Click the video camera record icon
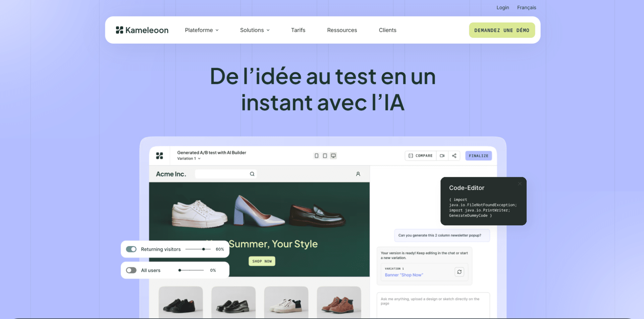The width and height of the screenshot is (644, 319). [x=442, y=156]
